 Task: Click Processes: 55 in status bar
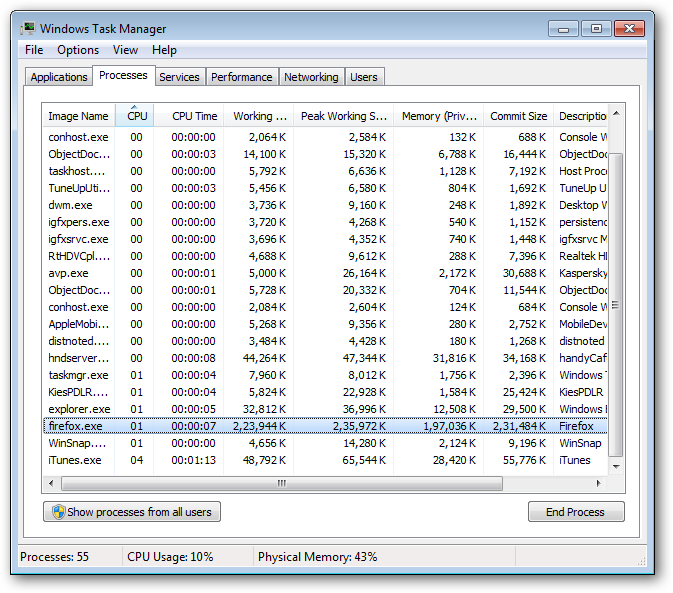55,557
